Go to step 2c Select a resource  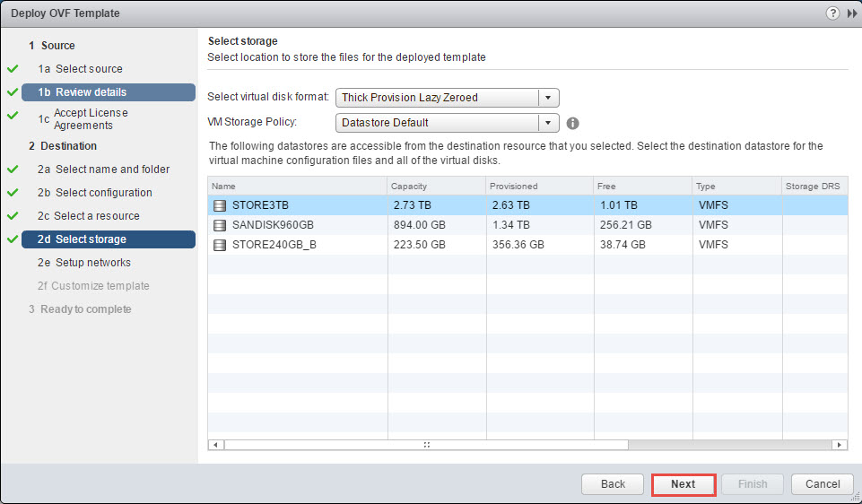coord(89,216)
